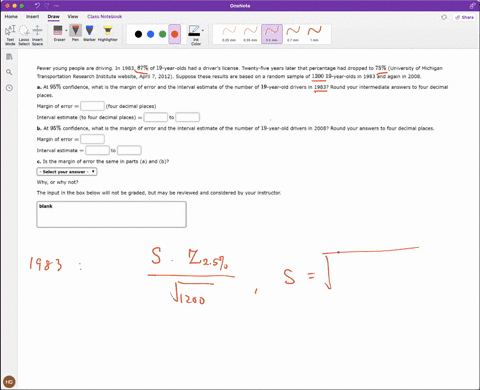Pick the green ink color

pos(162,34)
